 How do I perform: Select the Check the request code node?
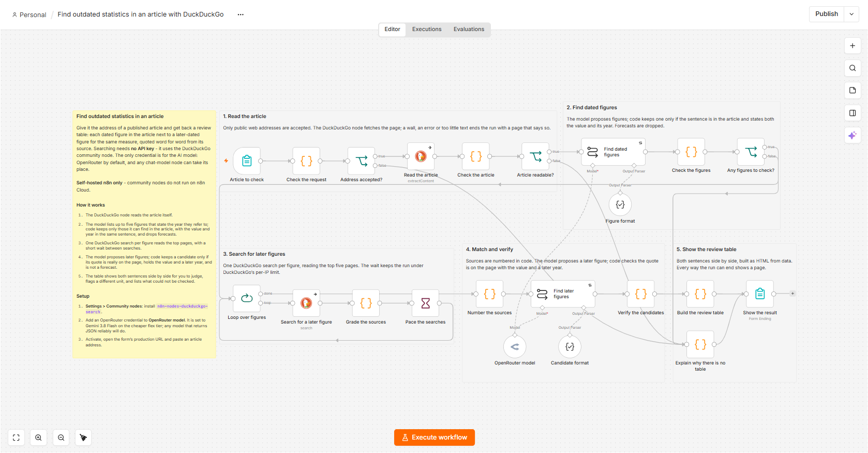coord(306,161)
